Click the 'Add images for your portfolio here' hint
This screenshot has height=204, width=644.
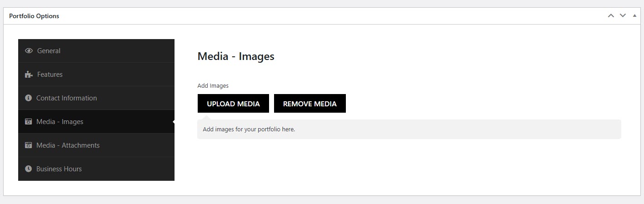(x=249, y=129)
